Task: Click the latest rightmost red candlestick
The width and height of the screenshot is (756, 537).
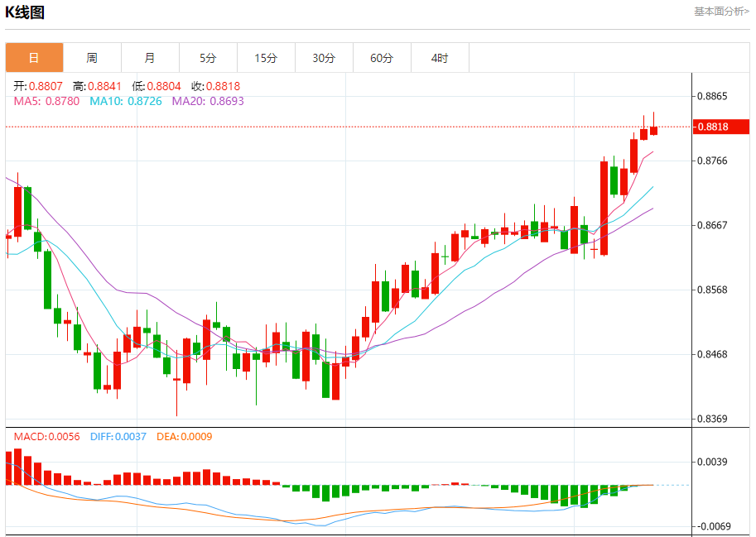Action: pyautogui.click(x=654, y=131)
